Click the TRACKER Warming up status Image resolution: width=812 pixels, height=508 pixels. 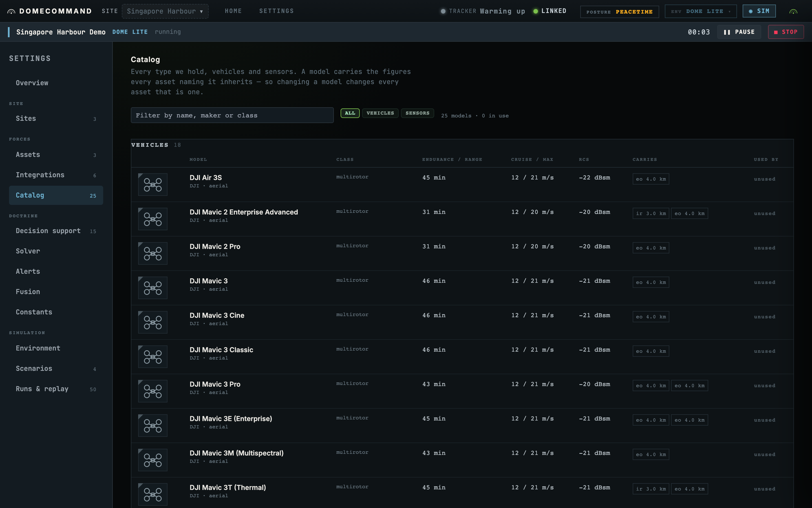pos(483,11)
